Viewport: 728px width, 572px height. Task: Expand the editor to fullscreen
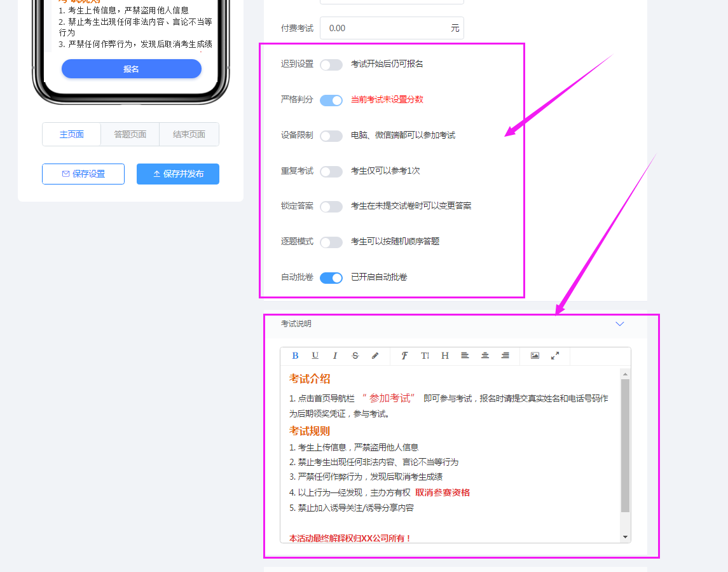[x=555, y=356]
